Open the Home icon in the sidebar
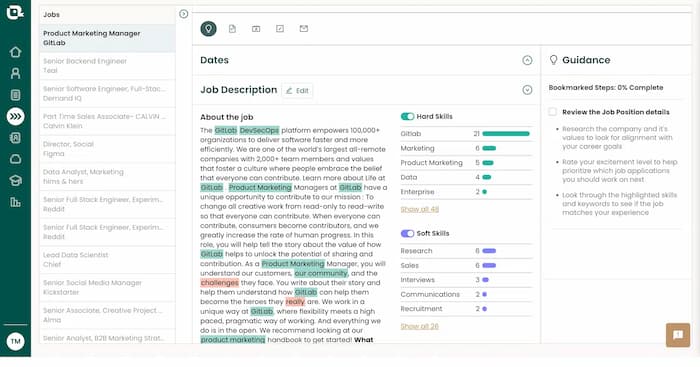This screenshot has height=367, width=700. point(15,52)
